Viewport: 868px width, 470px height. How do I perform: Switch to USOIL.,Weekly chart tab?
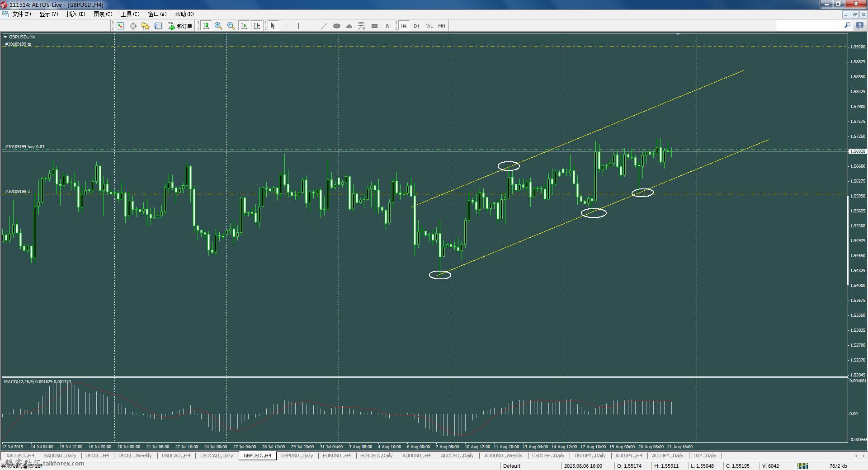pos(135,456)
